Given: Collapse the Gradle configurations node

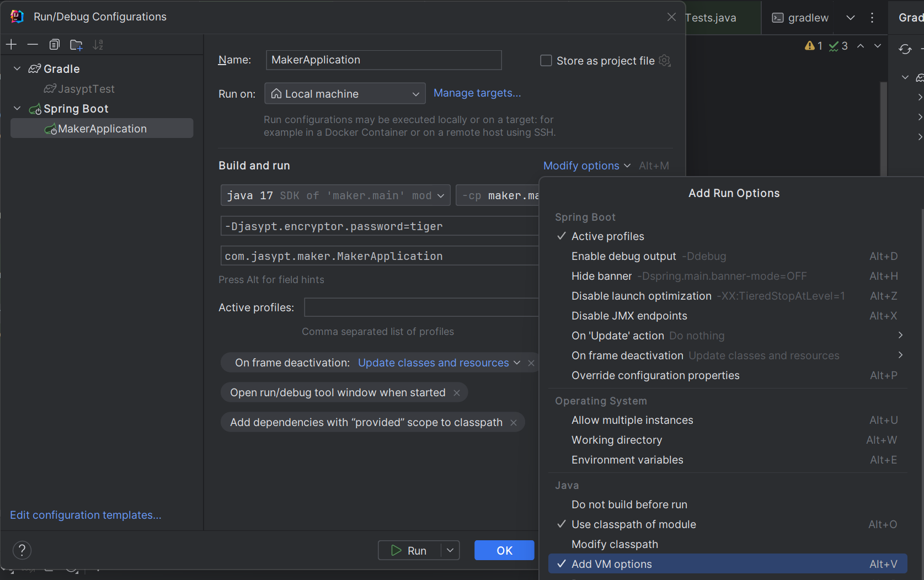Looking at the screenshot, I should click(17, 68).
